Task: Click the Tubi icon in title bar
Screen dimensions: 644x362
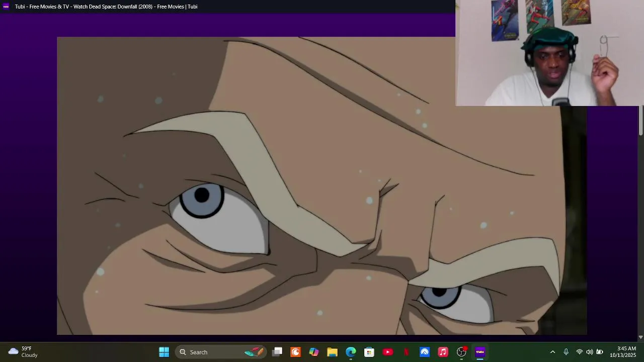Action: pos(6,7)
